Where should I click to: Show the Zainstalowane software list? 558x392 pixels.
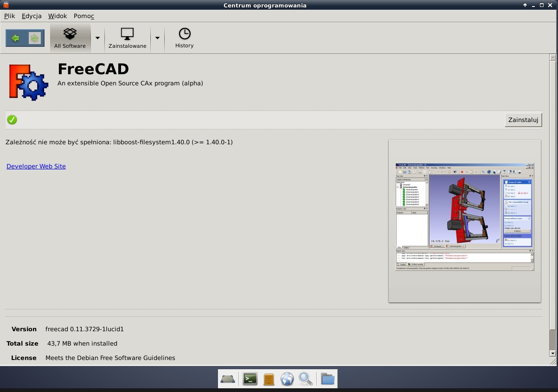[x=127, y=38]
